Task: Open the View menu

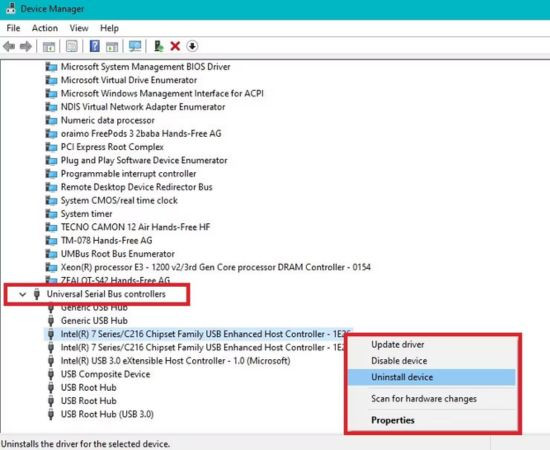Action: pyautogui.click(x=79, y=28)
